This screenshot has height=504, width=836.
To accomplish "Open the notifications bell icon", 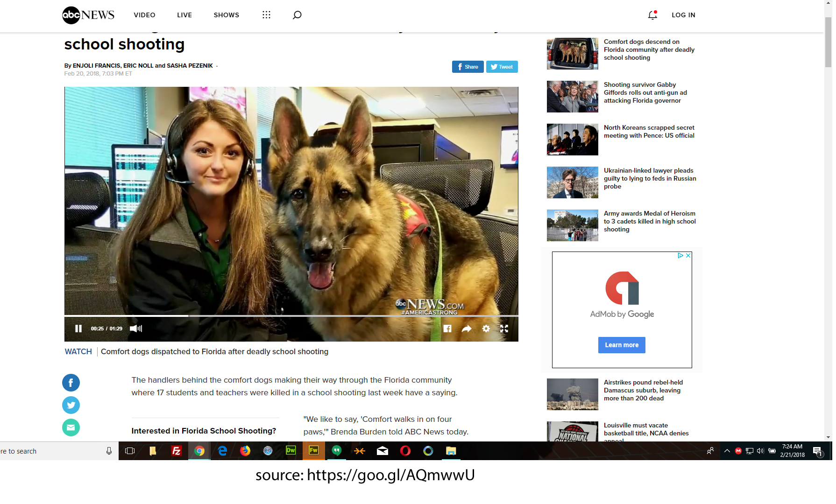I will (x=652, y=15).
